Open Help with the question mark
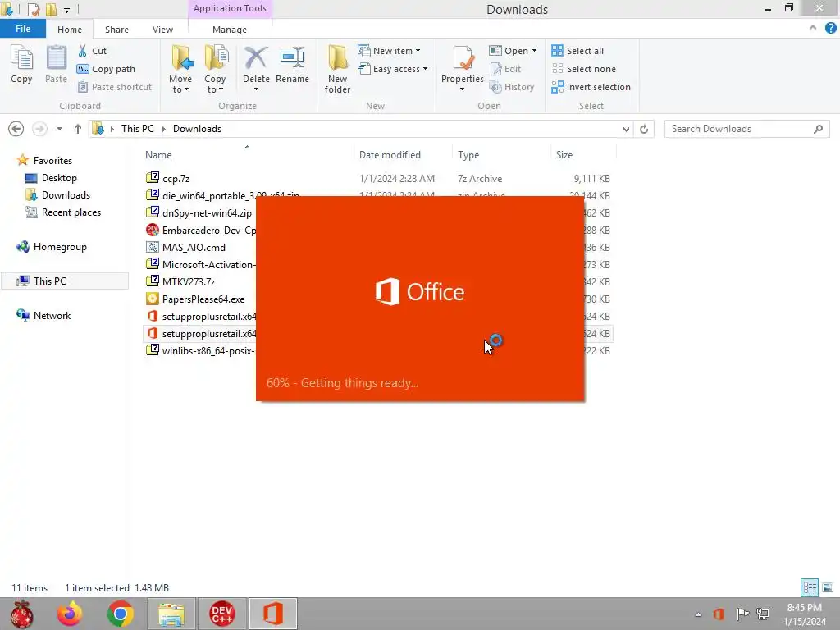This screenshot has width=840, height=630. pyautogui.click(x=830, y=29)
